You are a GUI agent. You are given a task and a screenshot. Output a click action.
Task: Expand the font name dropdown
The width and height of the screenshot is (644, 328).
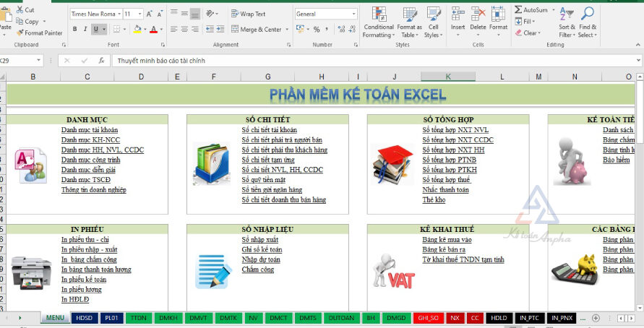(116, 14)
